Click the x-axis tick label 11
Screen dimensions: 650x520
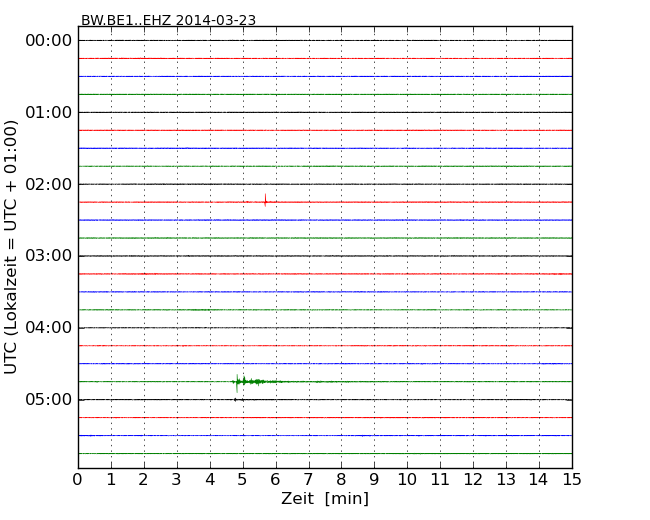coord(440,480)
